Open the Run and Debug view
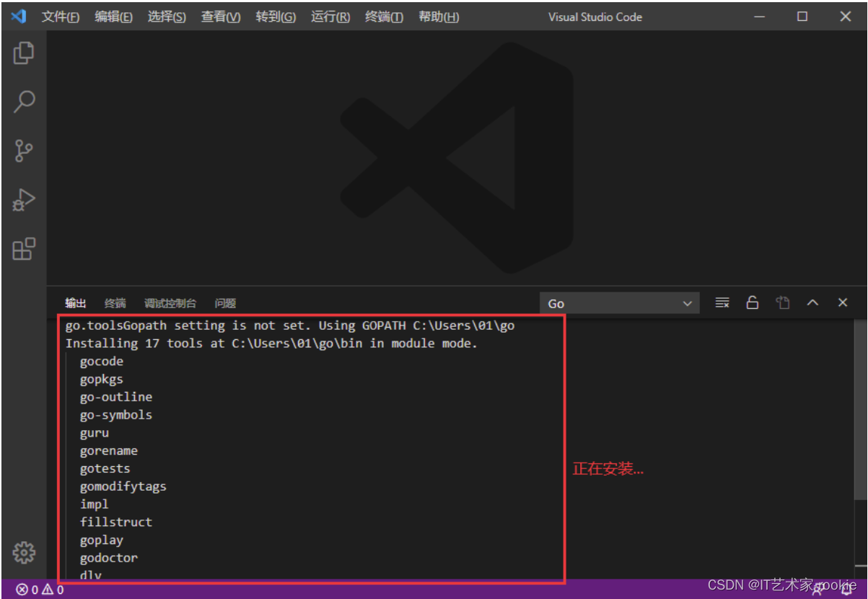868x599 pixels. coord(24,200)
